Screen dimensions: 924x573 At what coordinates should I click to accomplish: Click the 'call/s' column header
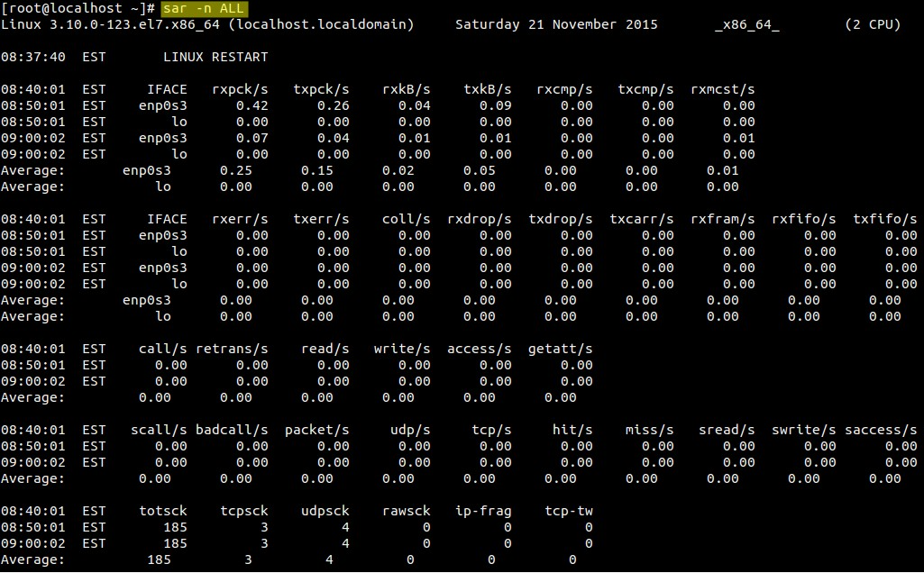pos(163,349)
